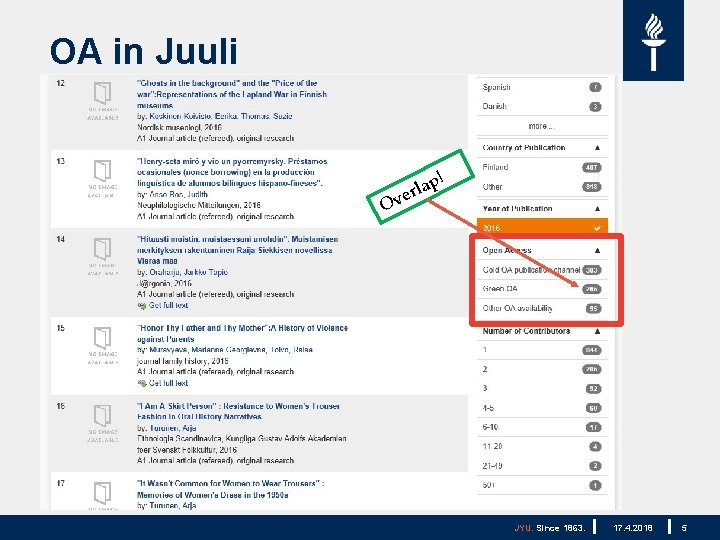
Task: Filter by 4-5 contributors
Action: click(542, 408)
